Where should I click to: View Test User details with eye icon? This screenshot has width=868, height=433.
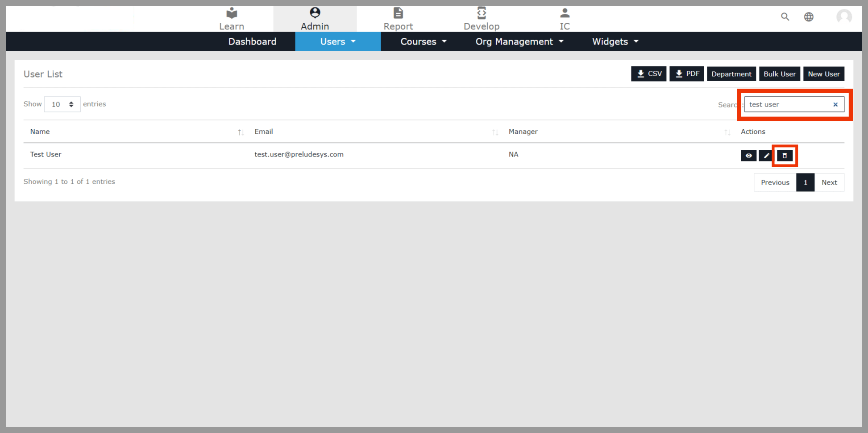[x=748, y=156]
